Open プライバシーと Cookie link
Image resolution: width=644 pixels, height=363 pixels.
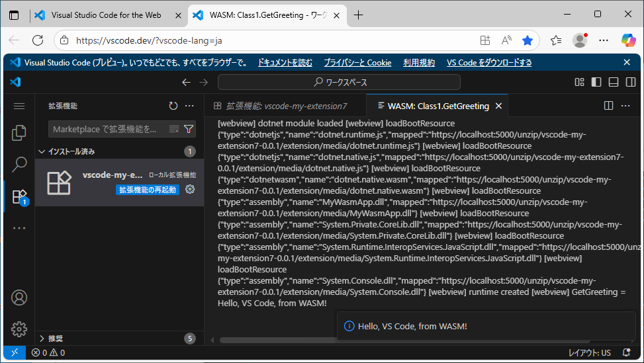(357, 62)
